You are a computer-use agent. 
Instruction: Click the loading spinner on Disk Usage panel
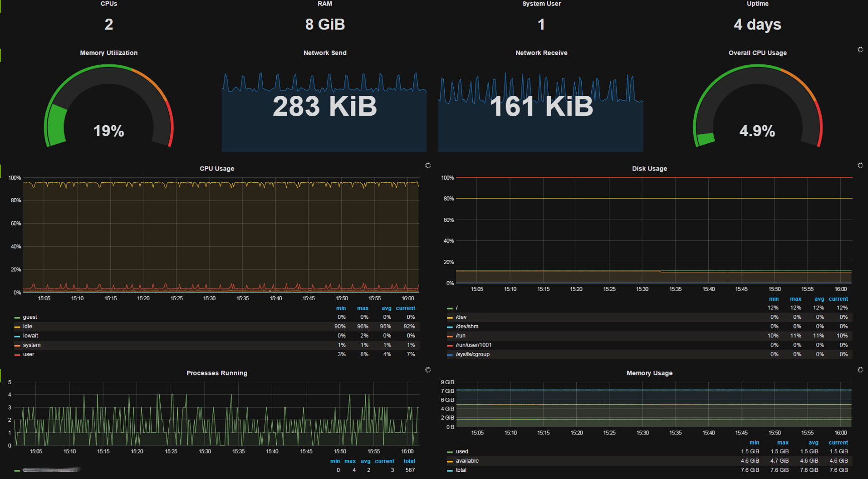coord(860,166)
